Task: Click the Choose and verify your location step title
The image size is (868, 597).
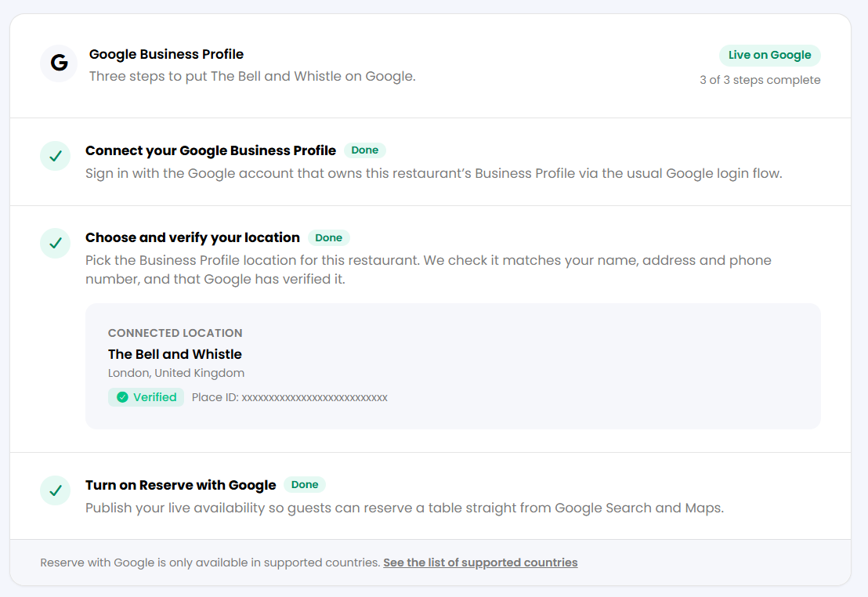Action: [192, 237]
